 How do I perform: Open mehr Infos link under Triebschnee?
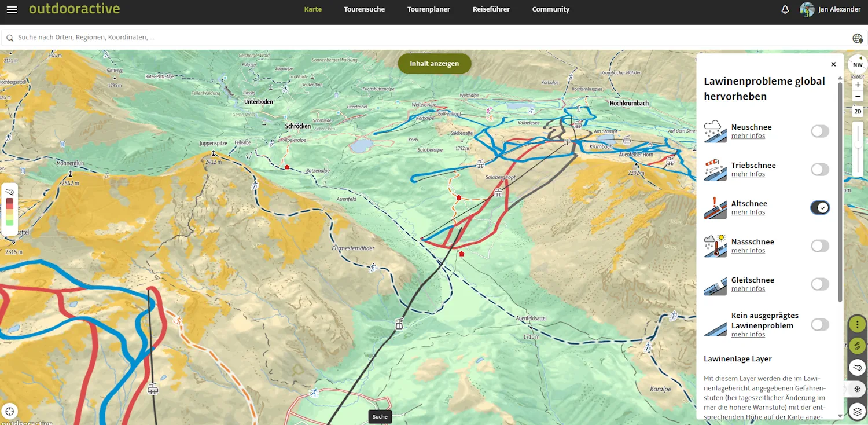[x=748, y=174]
